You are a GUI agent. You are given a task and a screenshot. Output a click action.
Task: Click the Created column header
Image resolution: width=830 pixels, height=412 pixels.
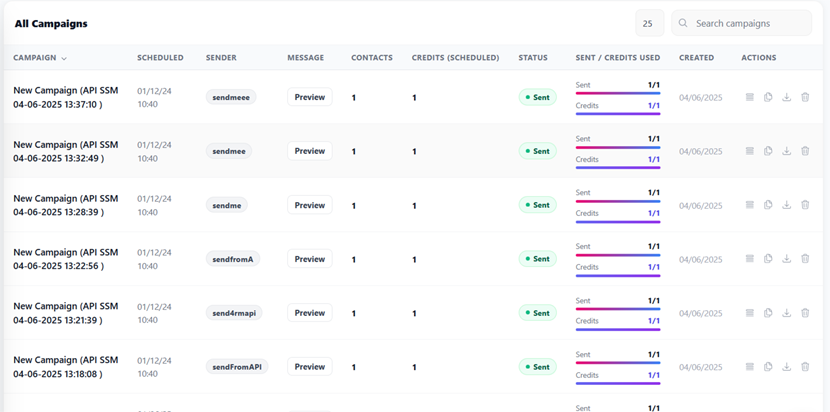(697, 58)
